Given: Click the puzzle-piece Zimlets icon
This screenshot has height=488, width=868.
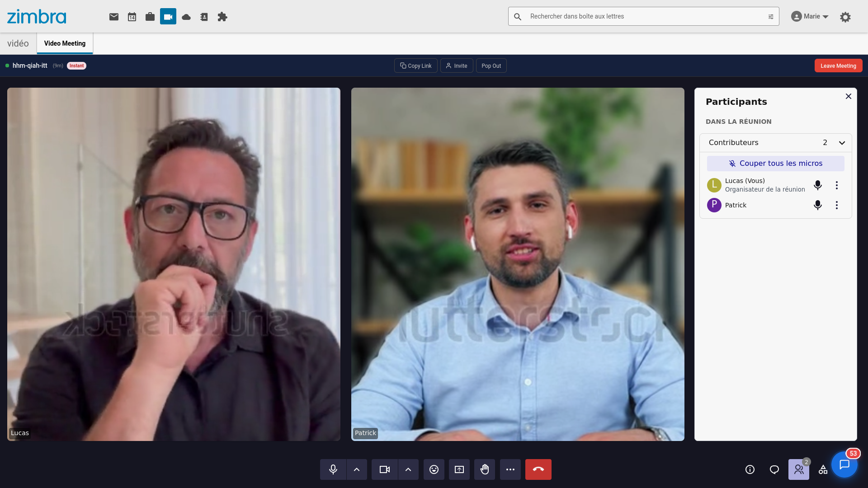Looking at the screenshot, I should point(222,17).
